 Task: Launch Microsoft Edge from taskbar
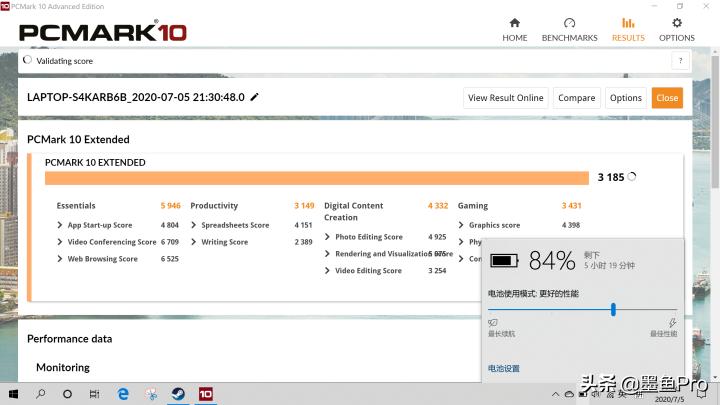(123, 394)
